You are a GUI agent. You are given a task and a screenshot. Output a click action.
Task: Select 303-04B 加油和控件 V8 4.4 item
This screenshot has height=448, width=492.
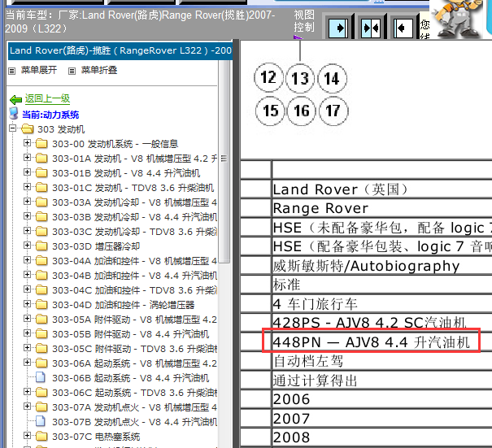[x=135, y=276]
